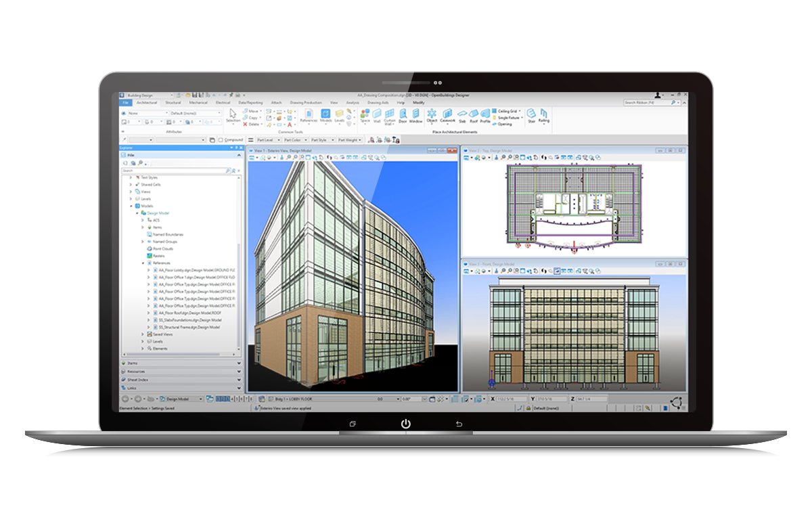This screenshot has width=812, height=528.
Task: Select the Railing tool
Action: [x=544, y=115]
